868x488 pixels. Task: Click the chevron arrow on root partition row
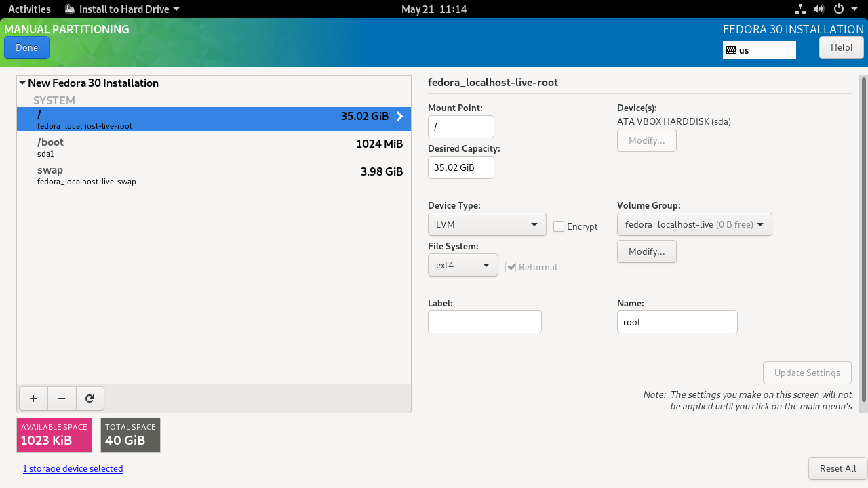(399, 117)
